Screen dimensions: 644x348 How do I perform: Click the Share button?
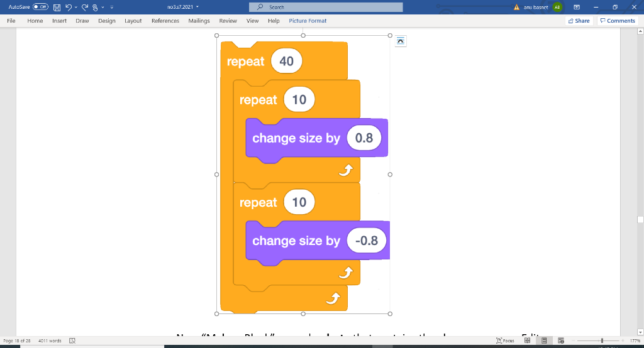tap(579, 21)
